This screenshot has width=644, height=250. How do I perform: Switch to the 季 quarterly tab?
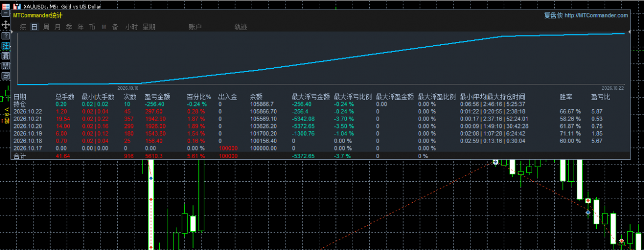pos(69,27)
